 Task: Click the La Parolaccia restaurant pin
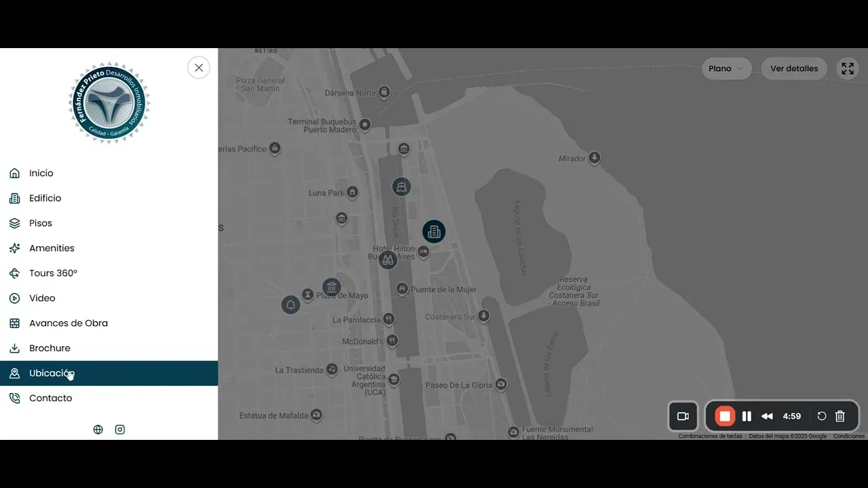[389, 319]
